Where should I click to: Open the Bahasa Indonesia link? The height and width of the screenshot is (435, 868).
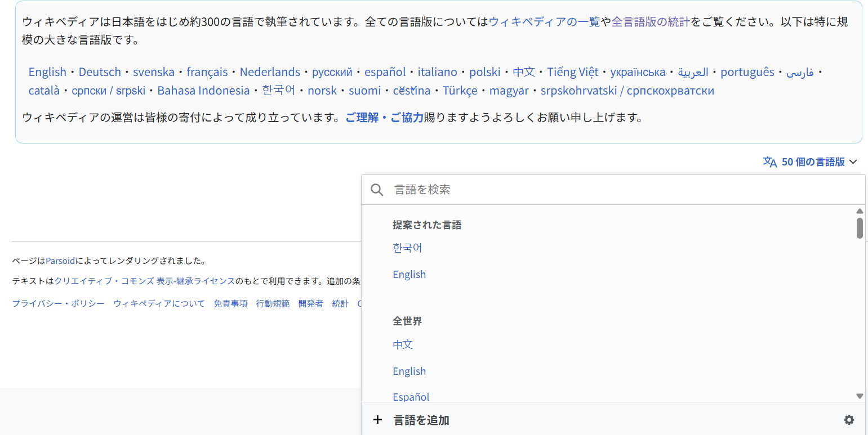(203, 90)
